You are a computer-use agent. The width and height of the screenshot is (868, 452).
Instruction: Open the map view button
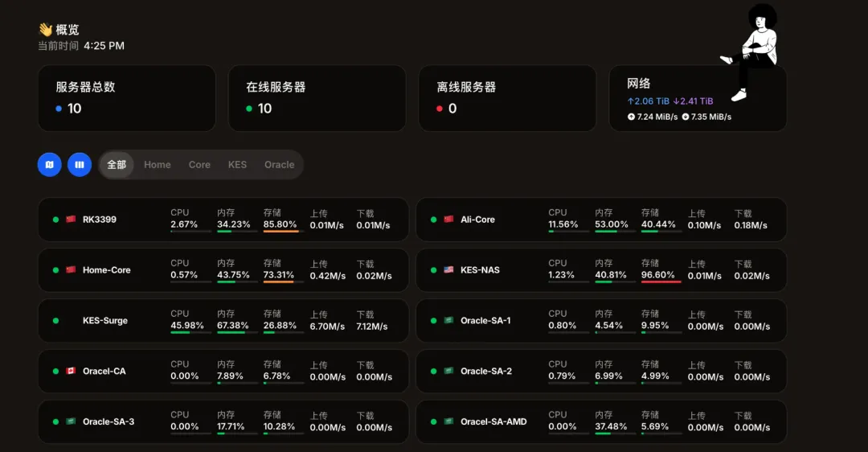point(49,165)
